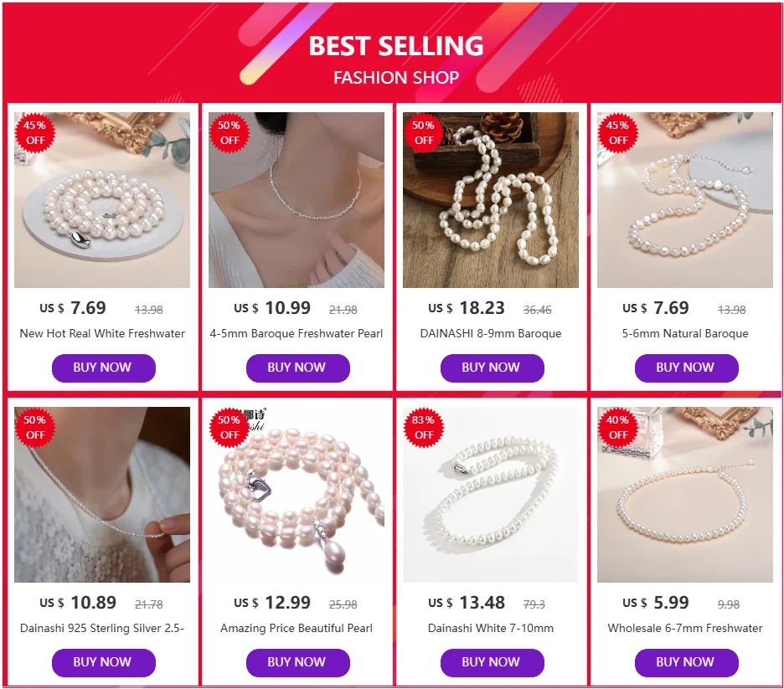784x689 pixels.
Task: Buy the 5-6mm Natural Baroque necklace
Action: [x=687, y=368]
